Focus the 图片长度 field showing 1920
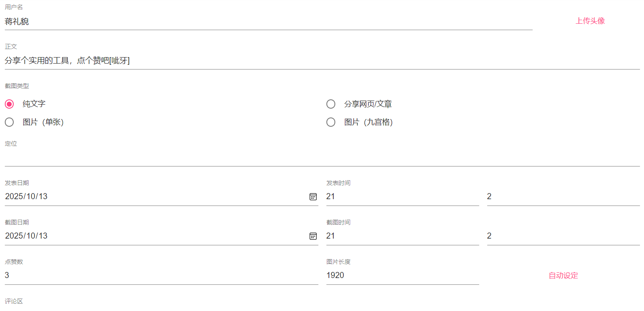The width and height of the screenshot is (644, 311). click(402, 276)
